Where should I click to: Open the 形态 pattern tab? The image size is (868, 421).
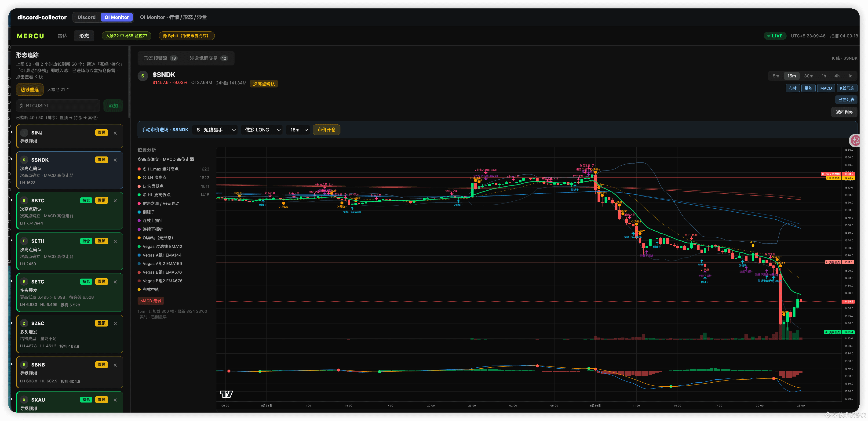tap(84, 36)
